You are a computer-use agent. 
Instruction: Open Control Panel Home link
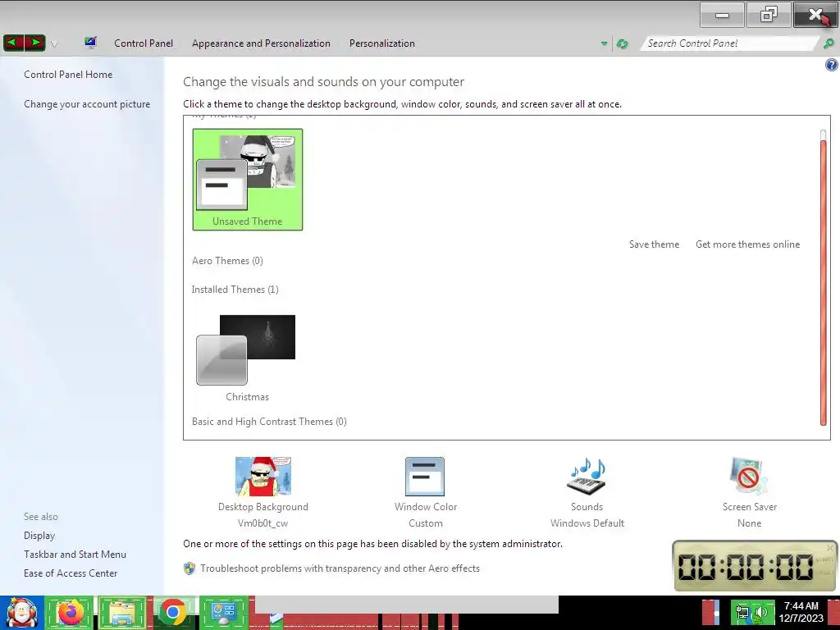(68, 75)
